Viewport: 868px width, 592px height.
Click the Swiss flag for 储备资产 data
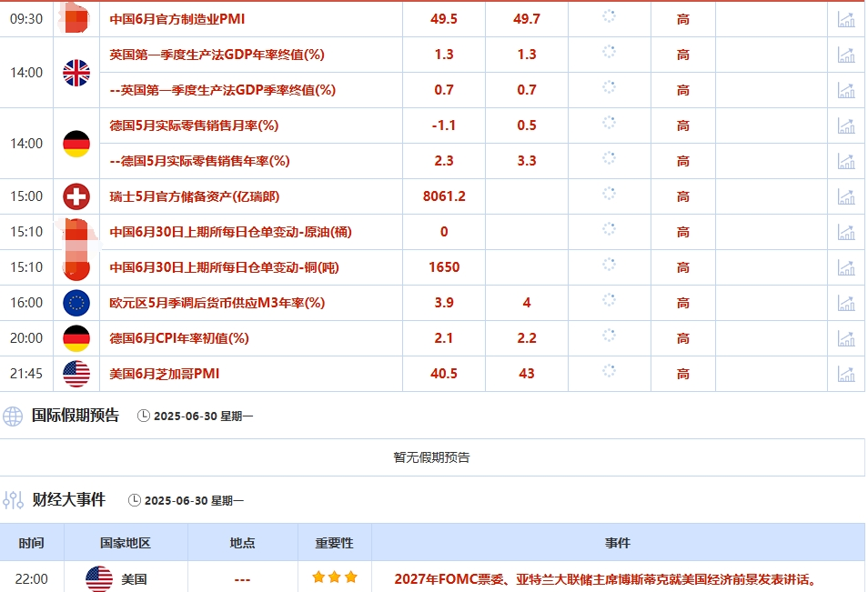[77, 196]
